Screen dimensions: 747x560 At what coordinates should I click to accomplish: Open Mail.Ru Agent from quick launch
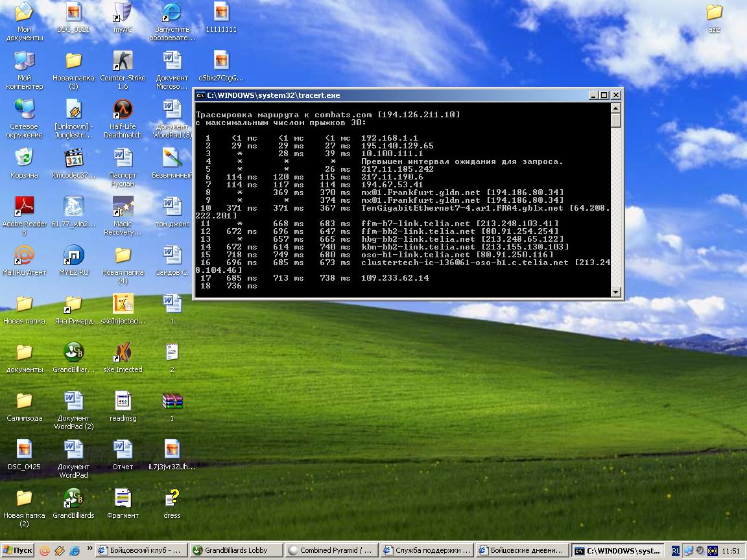tap(44, 550)
